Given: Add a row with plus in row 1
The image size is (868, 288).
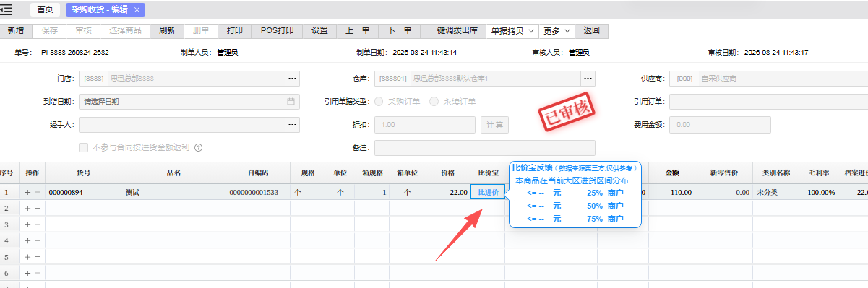Looking at the screenshot, I should [28, 193].
